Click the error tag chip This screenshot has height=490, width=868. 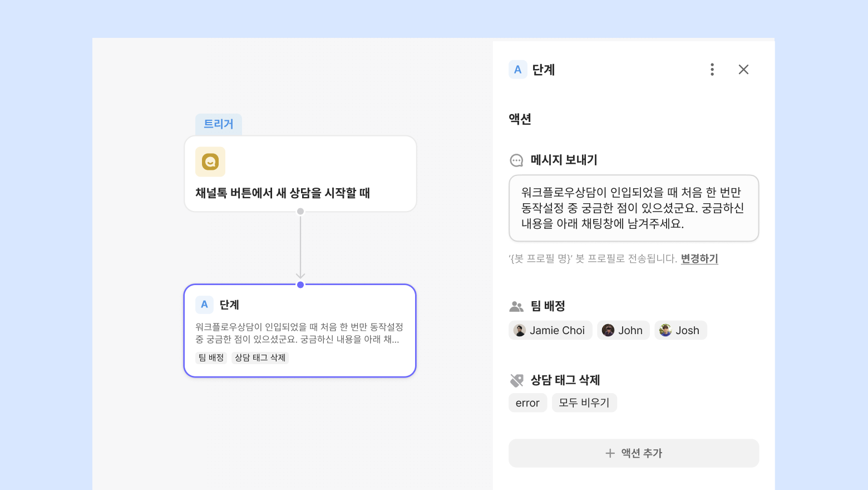click(527, 403)
